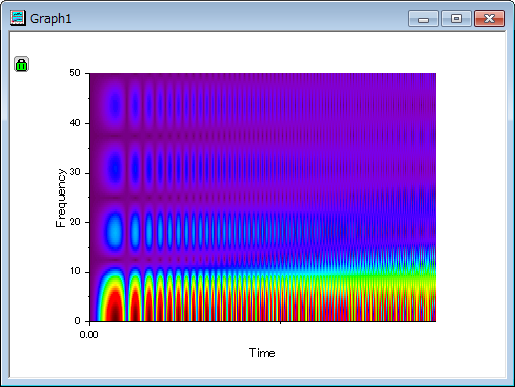Select the Time axis title

[262, 353]
